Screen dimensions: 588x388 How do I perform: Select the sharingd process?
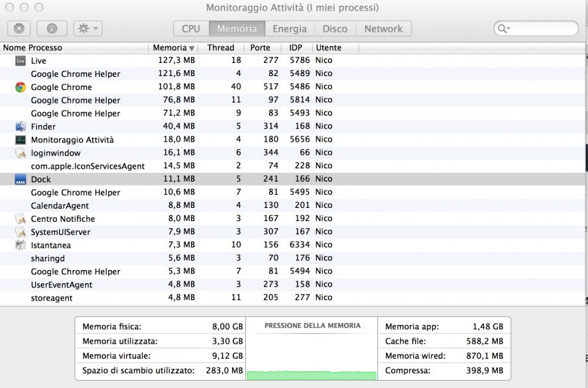point(48,258)
